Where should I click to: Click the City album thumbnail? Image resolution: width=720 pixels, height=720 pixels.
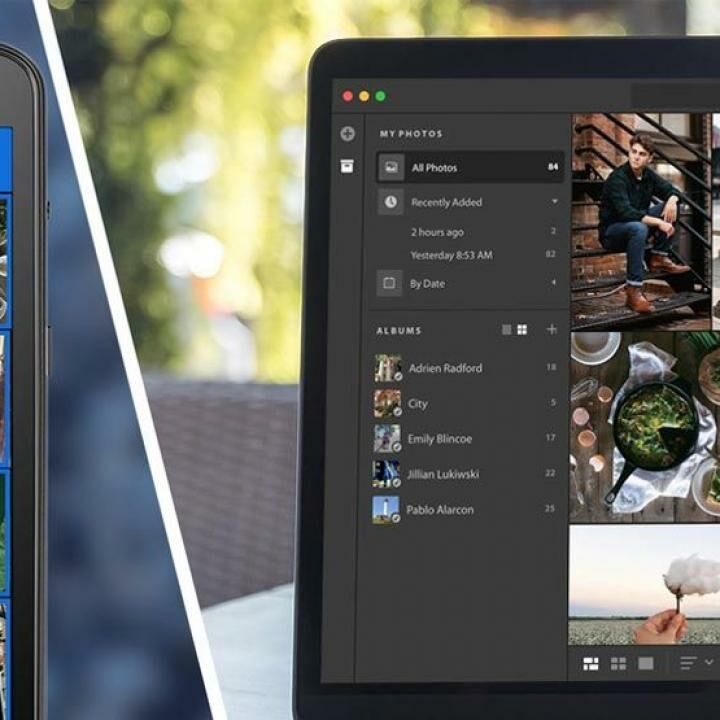coord(387,403)
